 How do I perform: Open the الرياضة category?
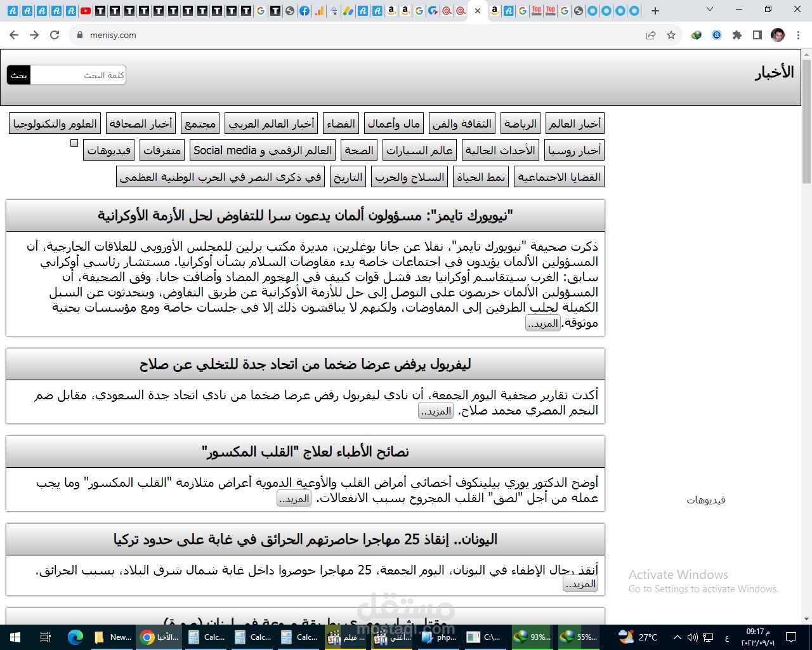(520, 124)
